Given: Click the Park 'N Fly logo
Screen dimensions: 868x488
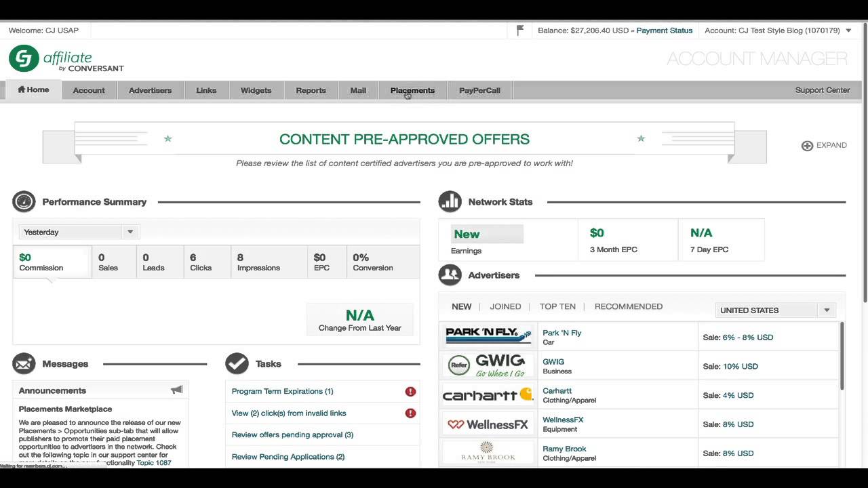Looking at the screenshot, I should tap(487, 336).
